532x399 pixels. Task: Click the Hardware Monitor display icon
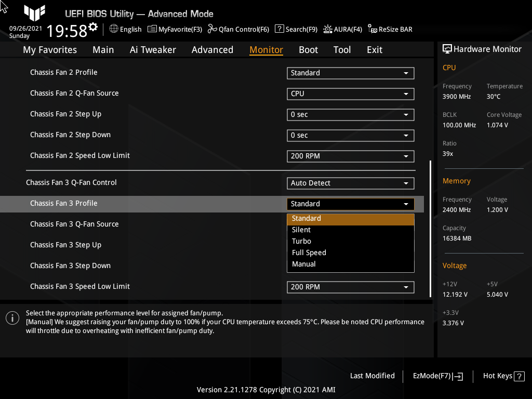[x=447, y=49]
